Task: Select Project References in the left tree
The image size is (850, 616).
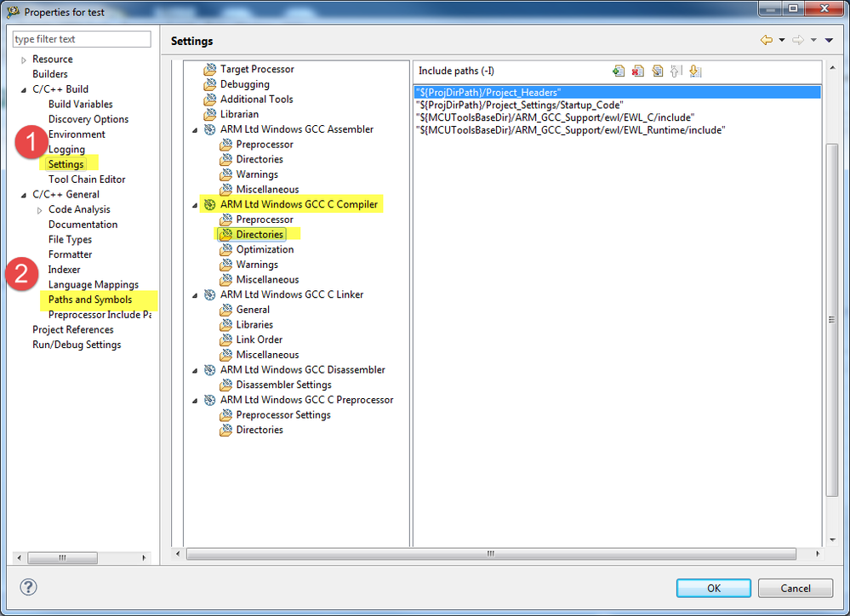Action: click(72, 329)
